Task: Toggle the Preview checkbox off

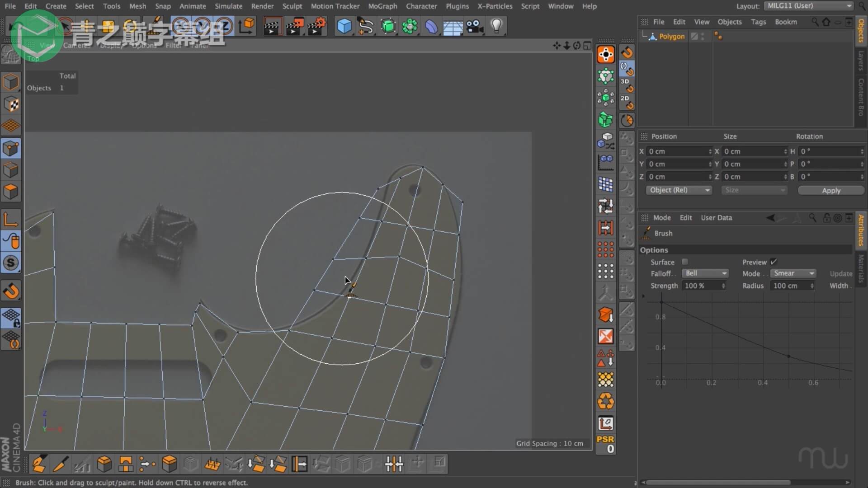Action: coord(774,262)
